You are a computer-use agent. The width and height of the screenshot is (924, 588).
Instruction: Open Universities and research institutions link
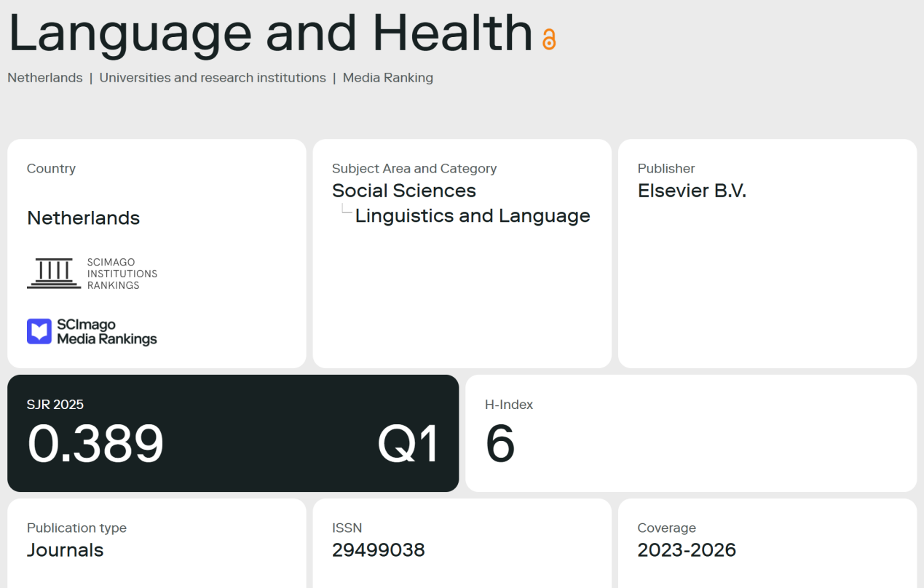(x=213, y=78)
